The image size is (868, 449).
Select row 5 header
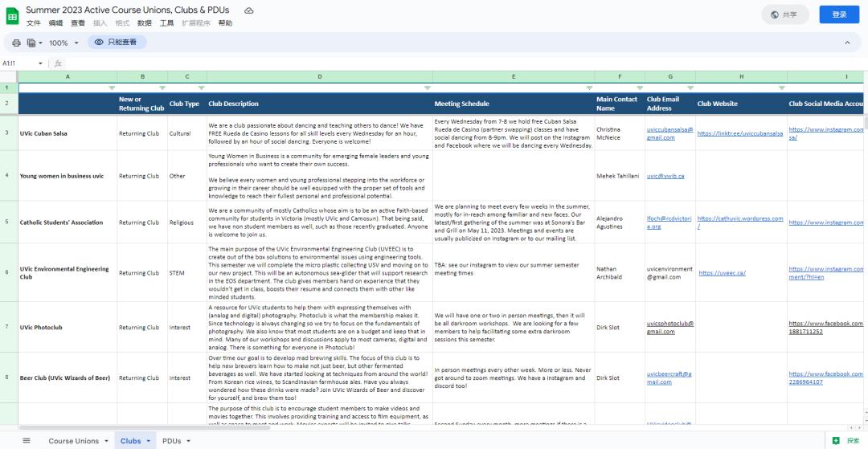pos(7,222)
